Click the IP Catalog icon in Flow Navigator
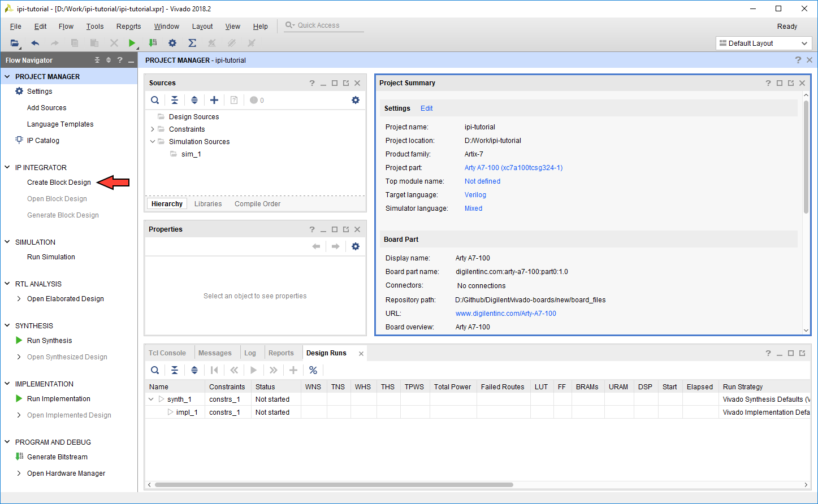Screen dimensions: 818x504 [x=19, y=140]
